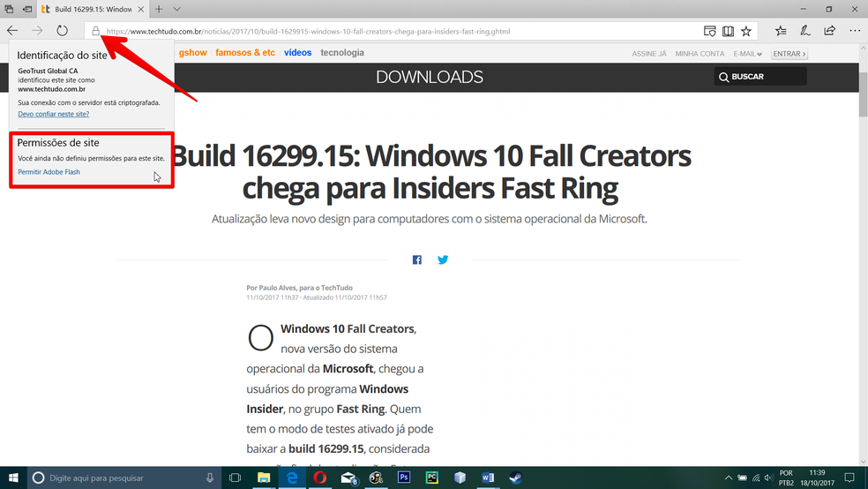Open the Windows 10 Fall Creators link

pos(347,329)
